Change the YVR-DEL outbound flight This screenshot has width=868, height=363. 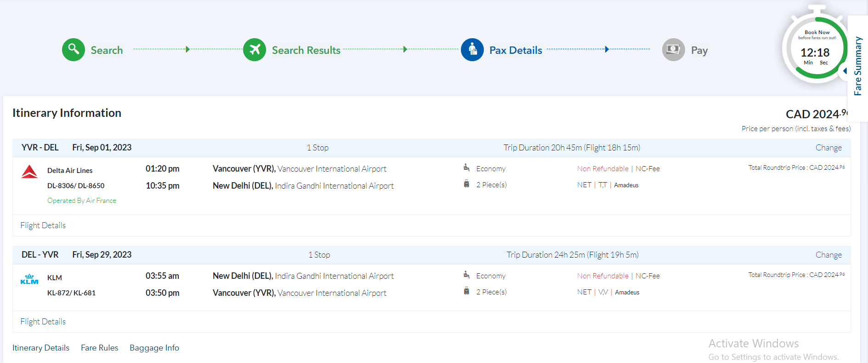pyautogui.click(x=828, y=148)
